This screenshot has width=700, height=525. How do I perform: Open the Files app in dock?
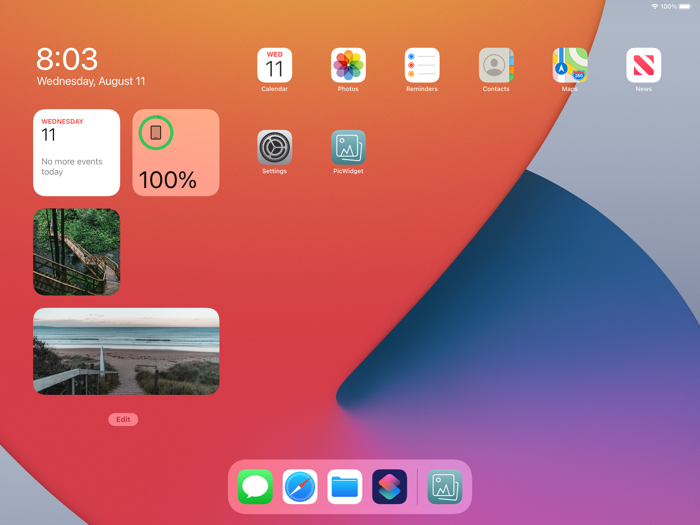point(345,487)
